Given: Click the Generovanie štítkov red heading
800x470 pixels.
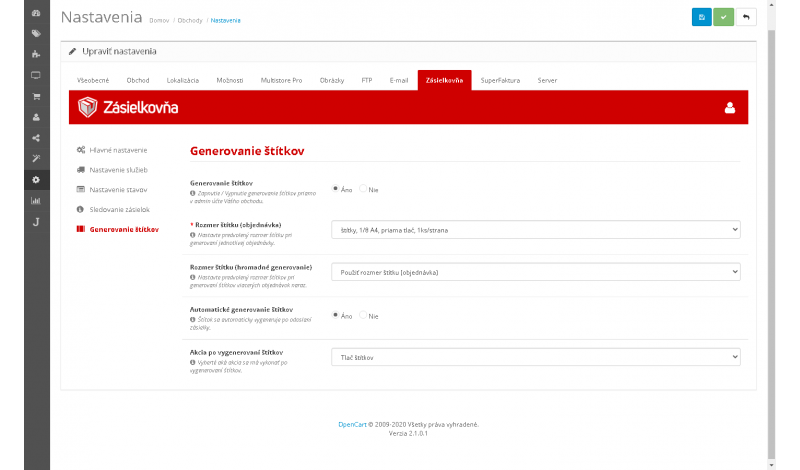Looking at the screenshot, I should click(x=247, y=151).
